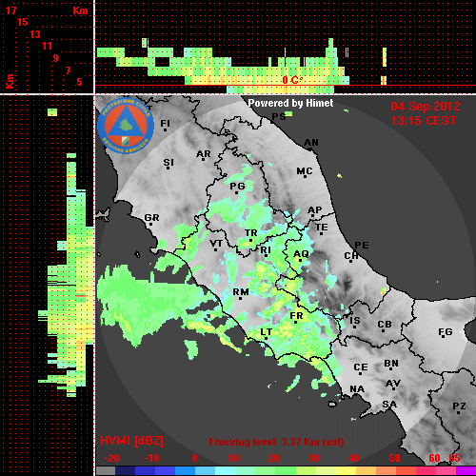Click the AN city label

311,143
